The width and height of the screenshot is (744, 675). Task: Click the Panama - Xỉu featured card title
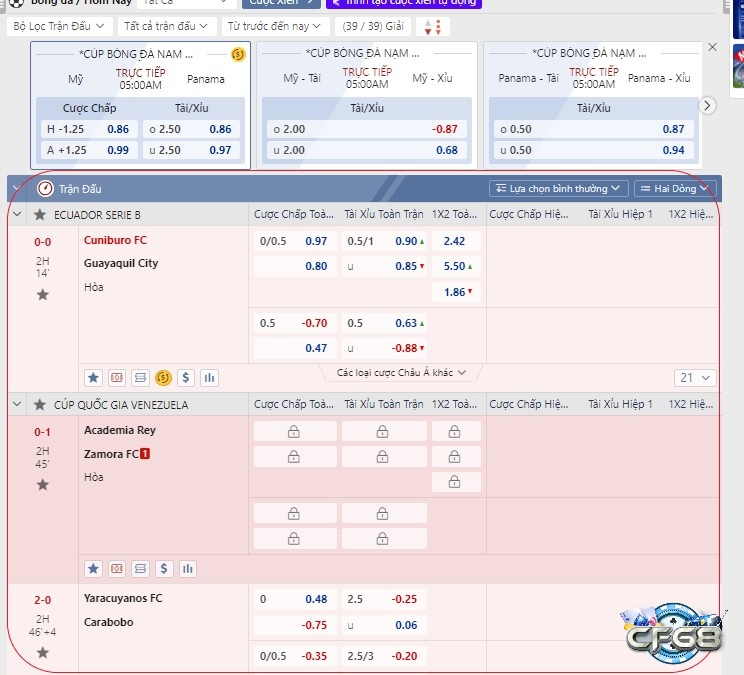pos(659,78)
